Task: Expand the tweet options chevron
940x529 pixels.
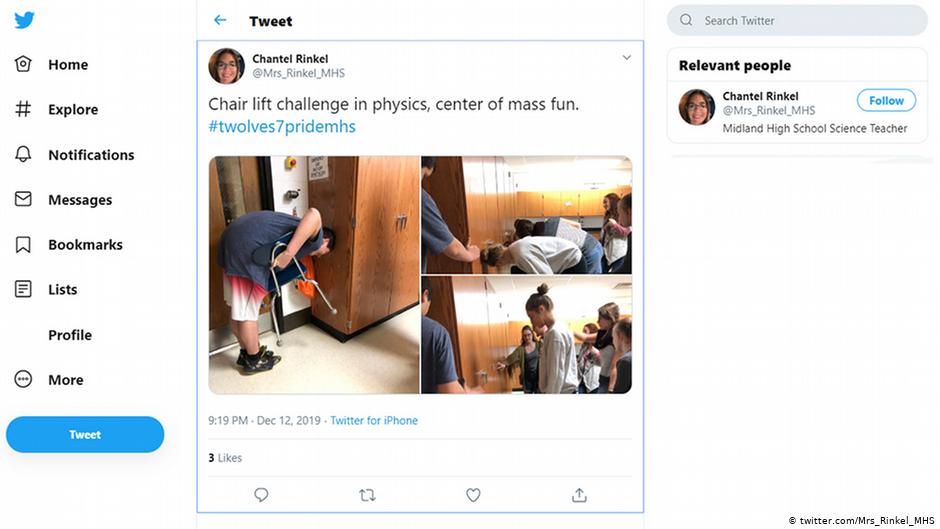Action: click(x=627, y=58)
